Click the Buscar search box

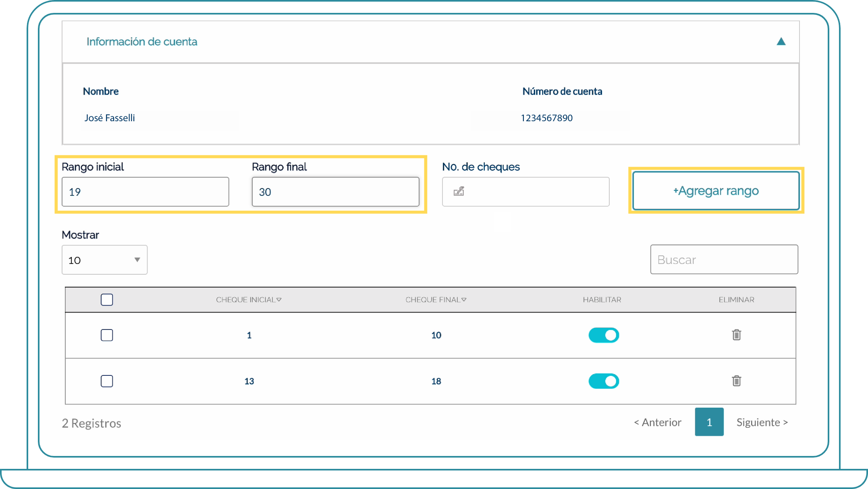coord(724,259)
